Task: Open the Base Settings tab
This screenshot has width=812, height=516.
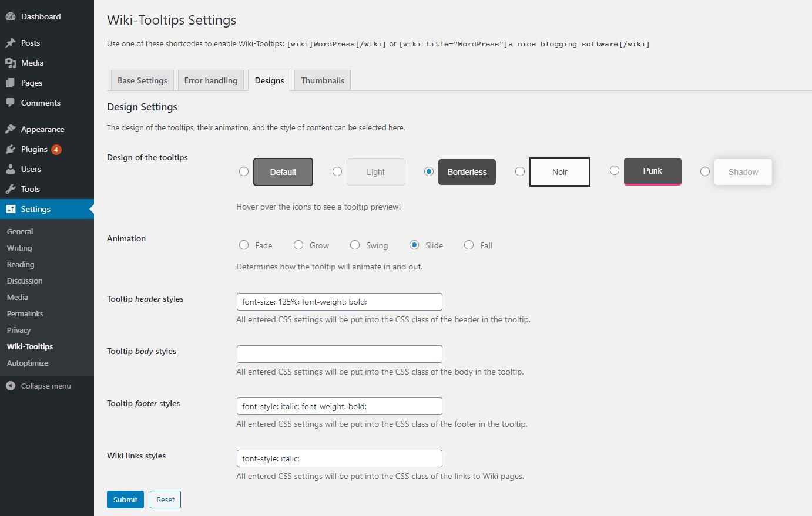Action: click(x=142, y=80)
